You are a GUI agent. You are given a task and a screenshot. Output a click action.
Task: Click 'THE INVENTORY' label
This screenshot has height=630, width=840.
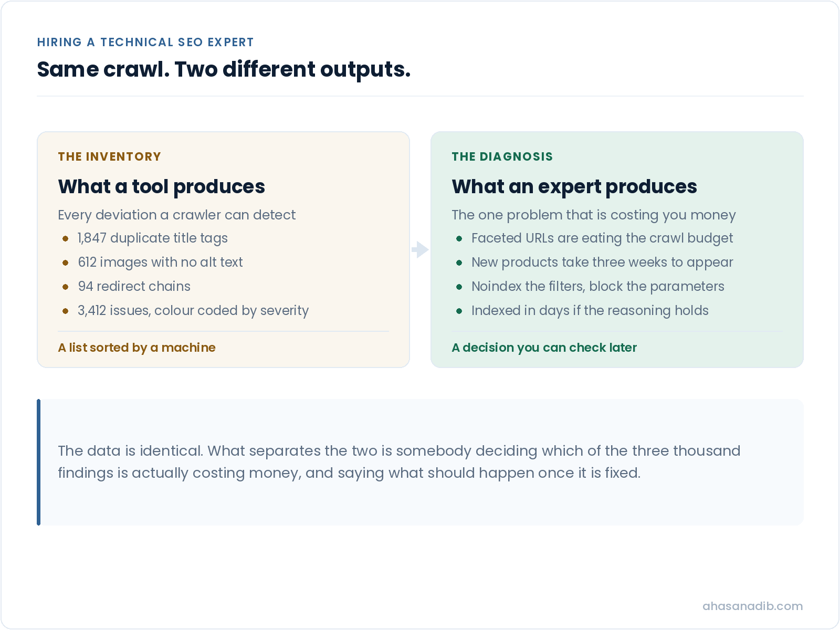110,156
